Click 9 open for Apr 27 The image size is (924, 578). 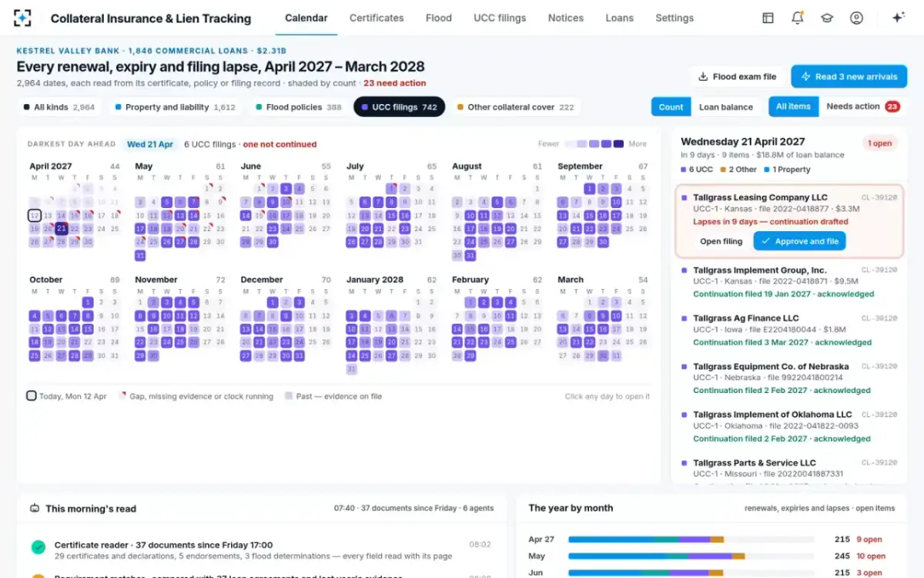click(869, 539)
